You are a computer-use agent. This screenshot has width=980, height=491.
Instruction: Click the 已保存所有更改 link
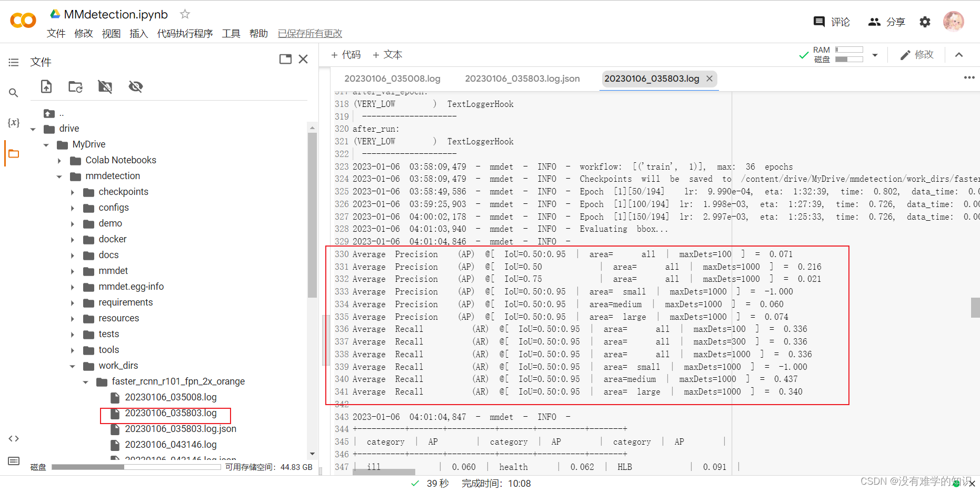click(x=310, y=34)
